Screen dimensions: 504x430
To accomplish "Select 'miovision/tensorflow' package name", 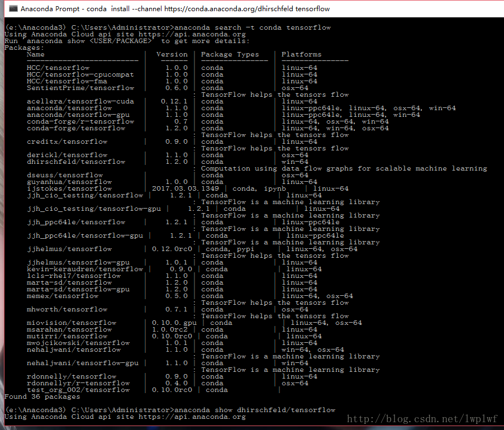I will [72, 323].
